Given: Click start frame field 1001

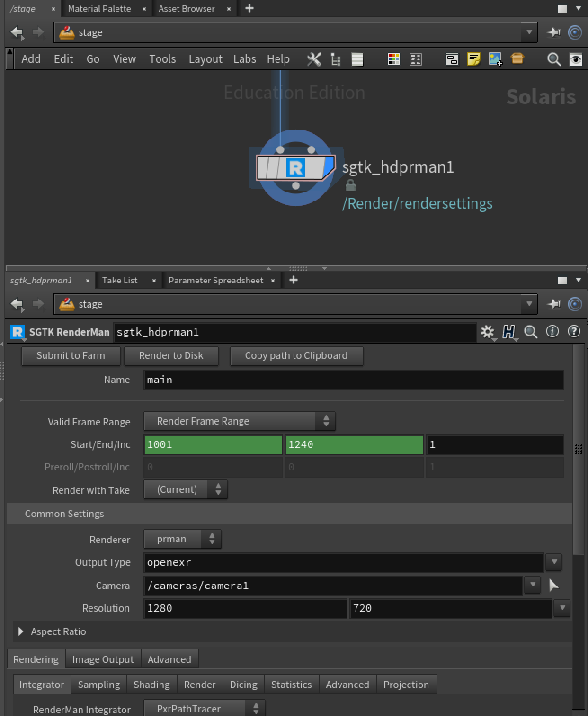Looking at the screenshot, I should (213, 445).
